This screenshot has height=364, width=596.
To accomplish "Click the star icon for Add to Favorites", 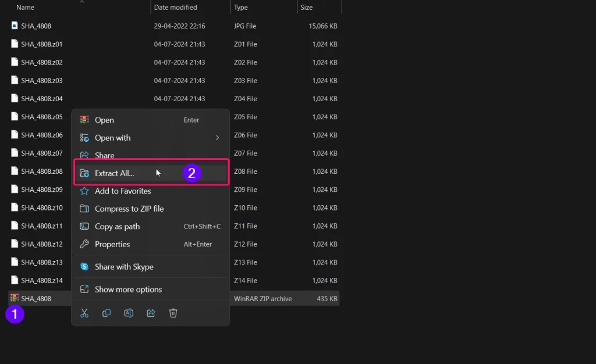I will [84, 191].
